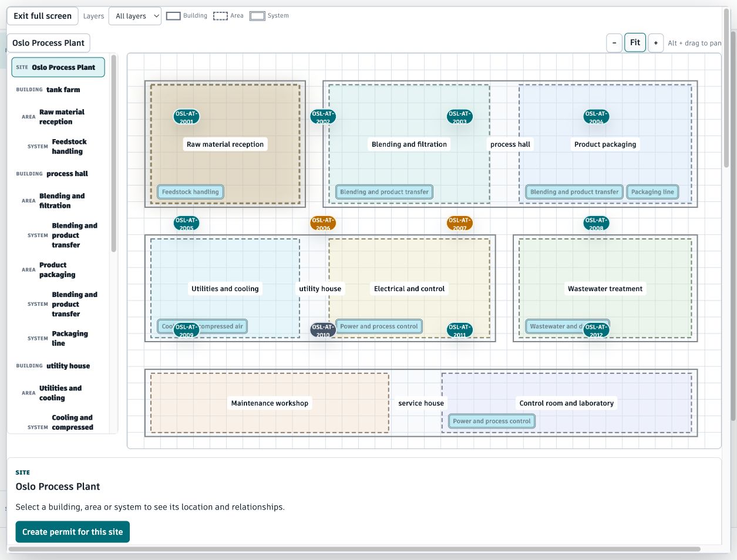737x560 pixels.
Task: Click the orange OSL-AT-2007 marker
Action: 460,223
